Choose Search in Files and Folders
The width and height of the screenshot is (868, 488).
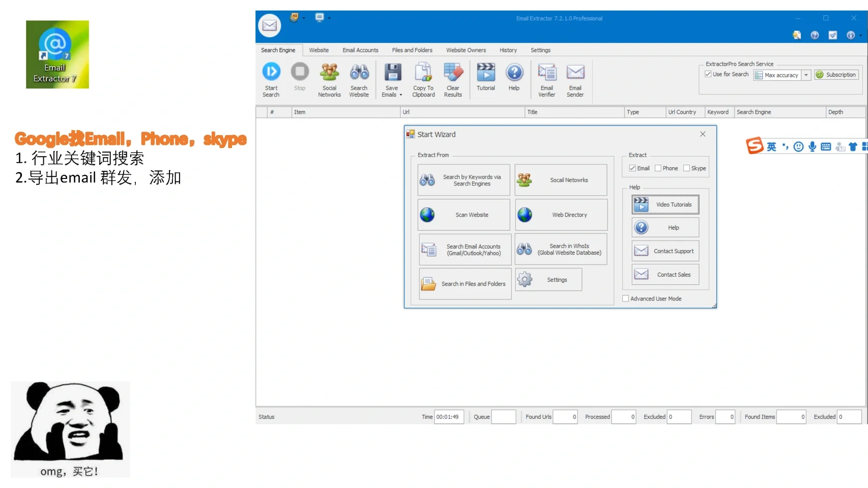point(465,284)
